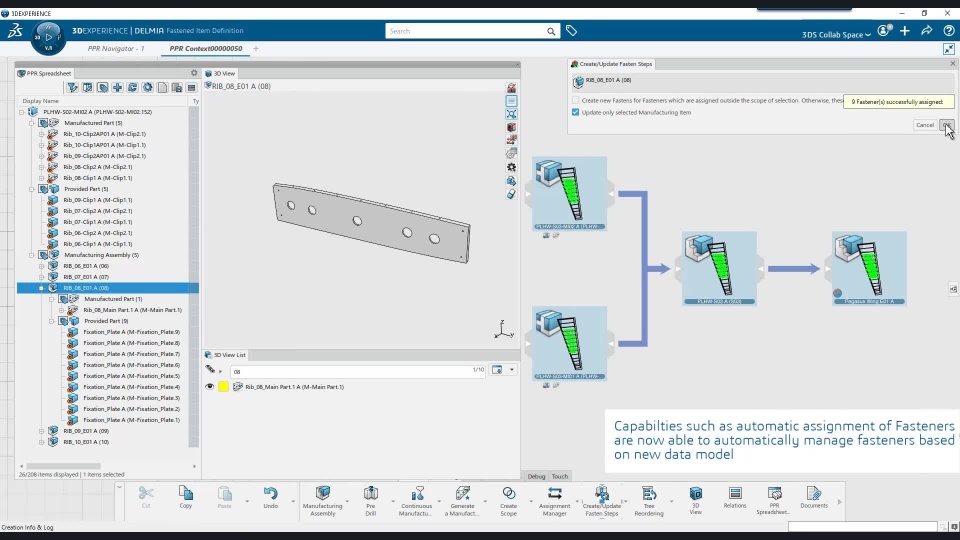Click the search magnifier icon
960x540 pixels.
click(x=551, y=31)
